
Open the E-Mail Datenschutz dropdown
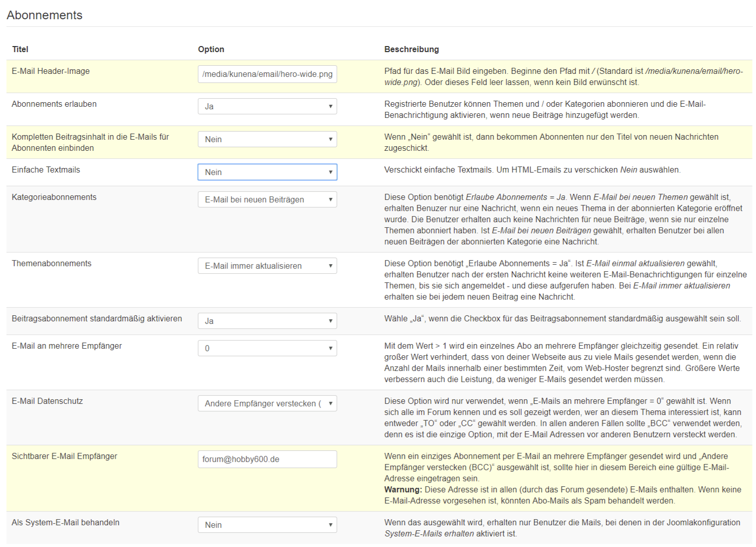(x=267, y=403)
